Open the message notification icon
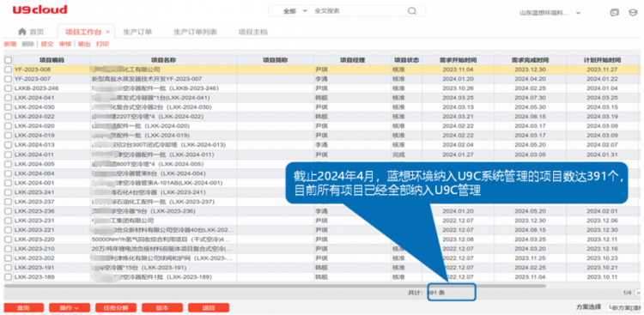 (614, 12)
